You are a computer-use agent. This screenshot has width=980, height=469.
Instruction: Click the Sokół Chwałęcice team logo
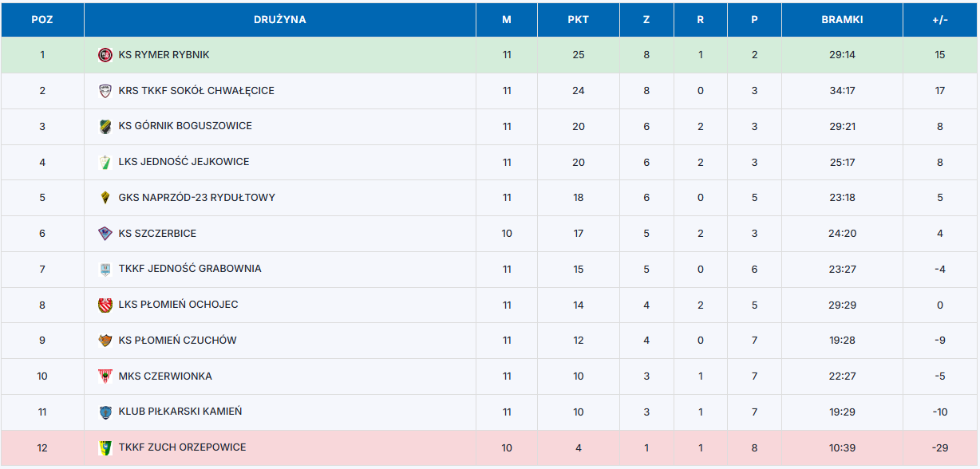(105, 91)
